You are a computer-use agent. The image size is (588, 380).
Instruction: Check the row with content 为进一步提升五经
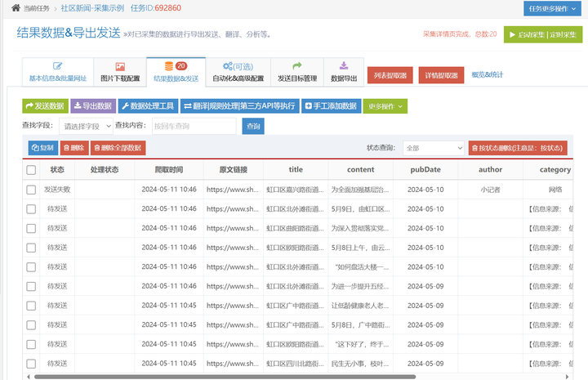(31, 286)
